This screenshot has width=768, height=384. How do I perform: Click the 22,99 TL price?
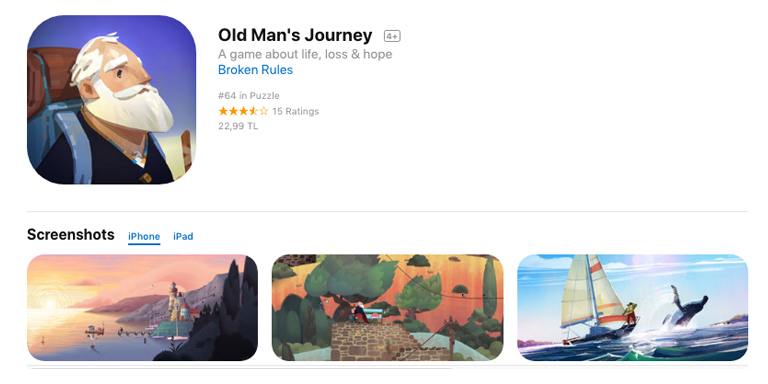(x=238, y=126)
